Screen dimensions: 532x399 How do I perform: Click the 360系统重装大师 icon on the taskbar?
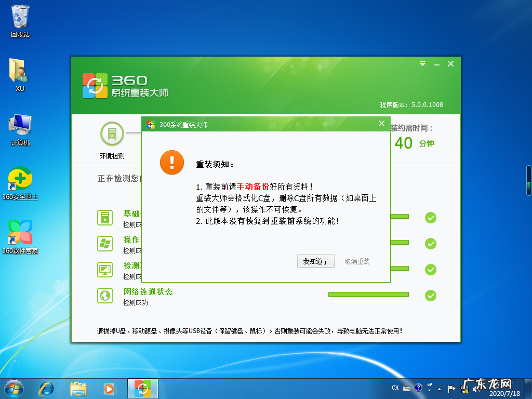[x=142, y=388]
